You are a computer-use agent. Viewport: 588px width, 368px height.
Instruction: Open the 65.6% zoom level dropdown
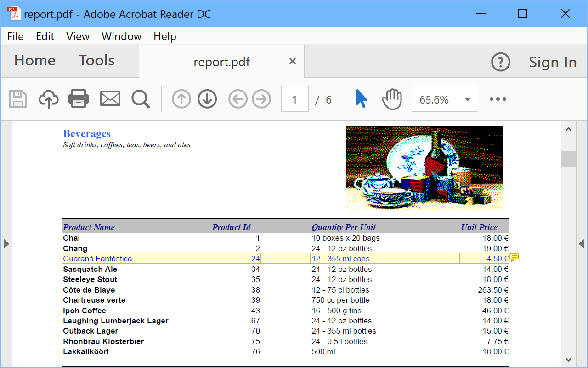click(x=468, y=99)
